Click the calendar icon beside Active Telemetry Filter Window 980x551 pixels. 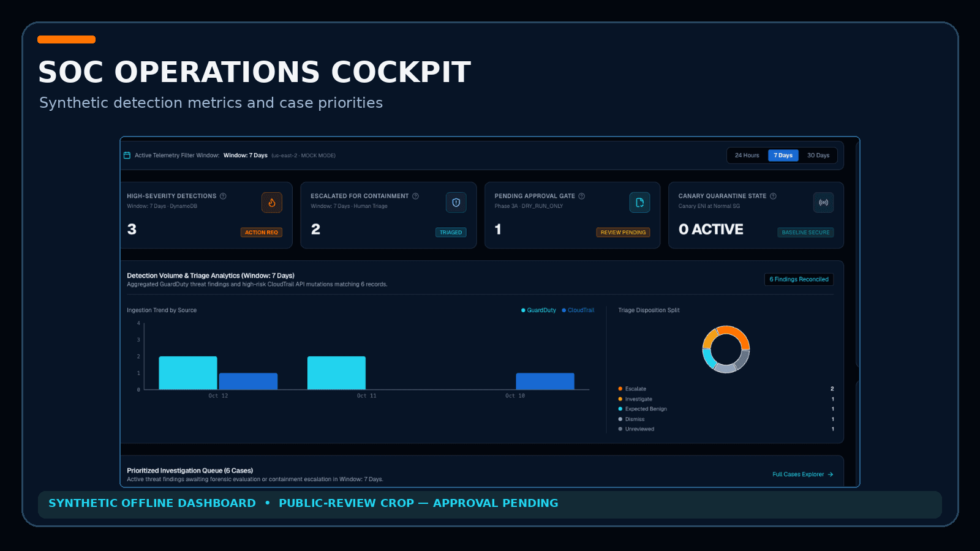coord(127,156)
